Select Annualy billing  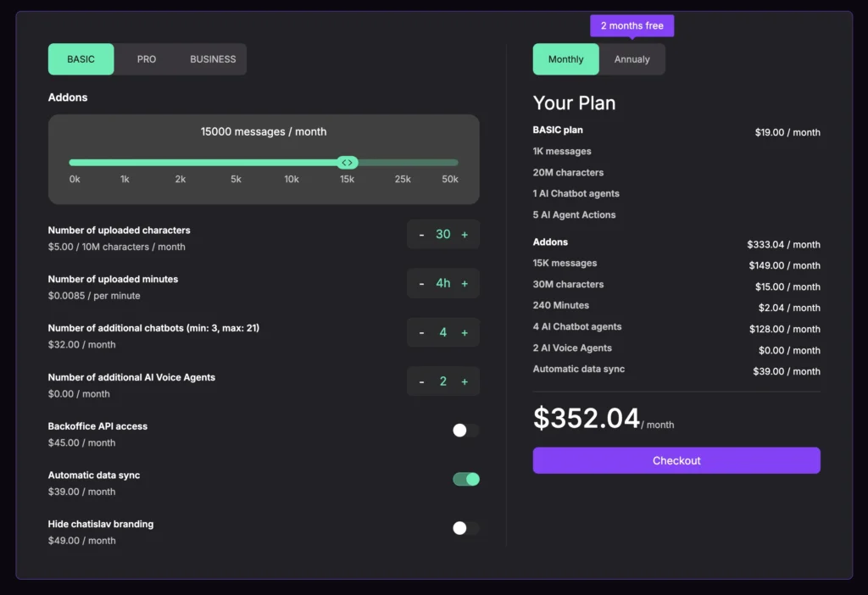(632, 59)
